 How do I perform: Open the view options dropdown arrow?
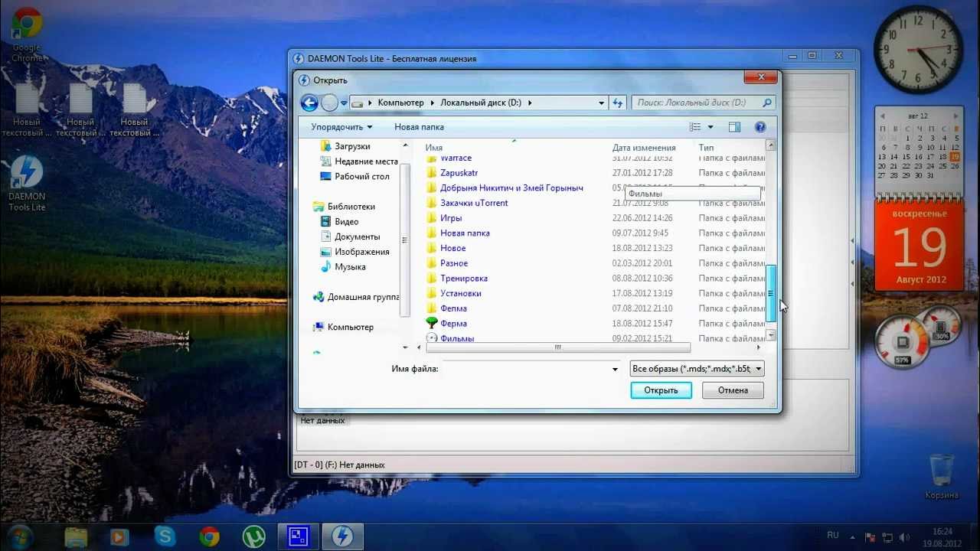point(710,127)
